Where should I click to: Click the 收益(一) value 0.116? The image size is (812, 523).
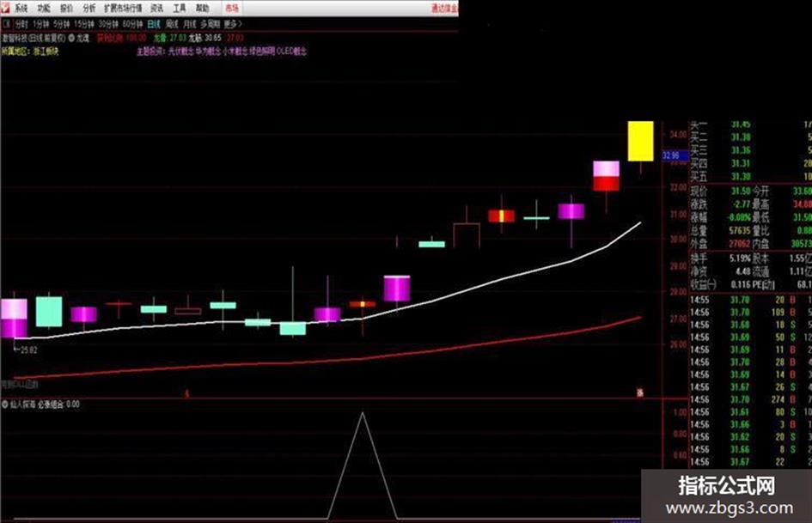point(741,284)
